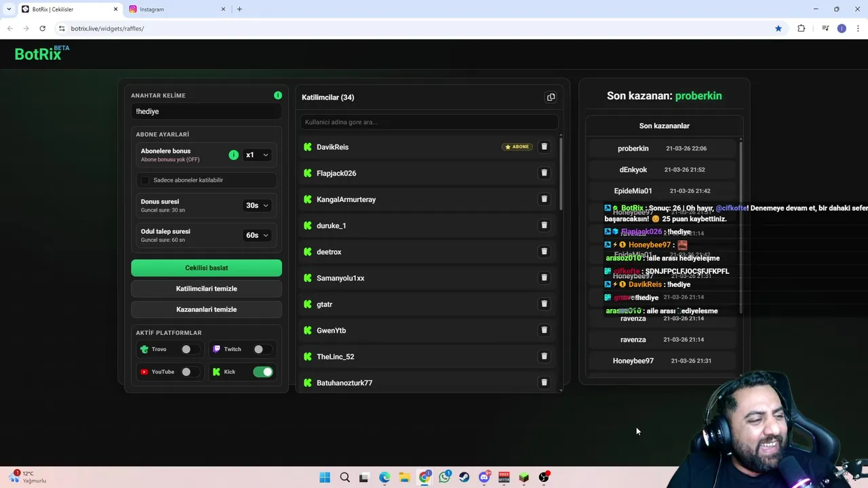Open Microsoft Edge from taskbar
This screenshot has height=488, width=868.
point(384,477)
